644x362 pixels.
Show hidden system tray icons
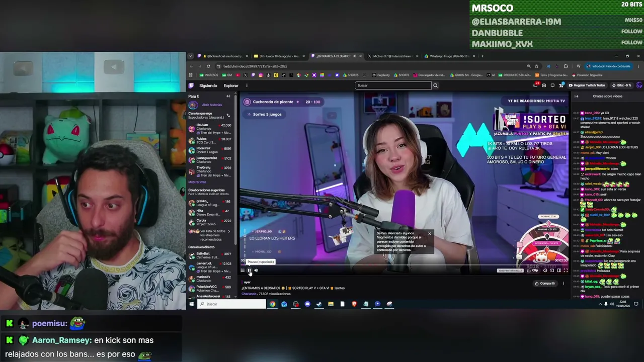(x=600, y=304)
